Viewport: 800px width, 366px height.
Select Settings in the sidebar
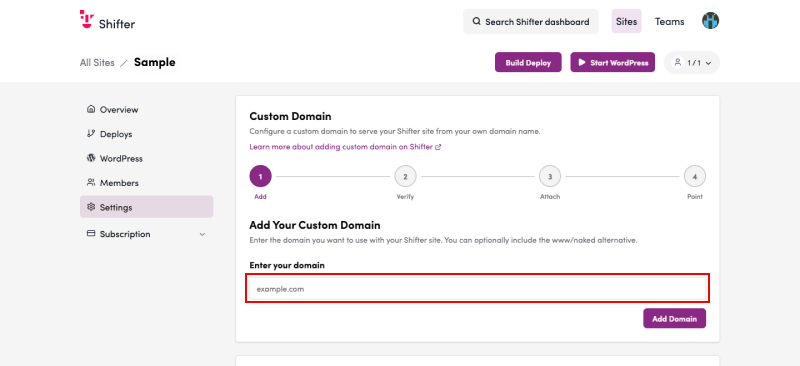146,207
